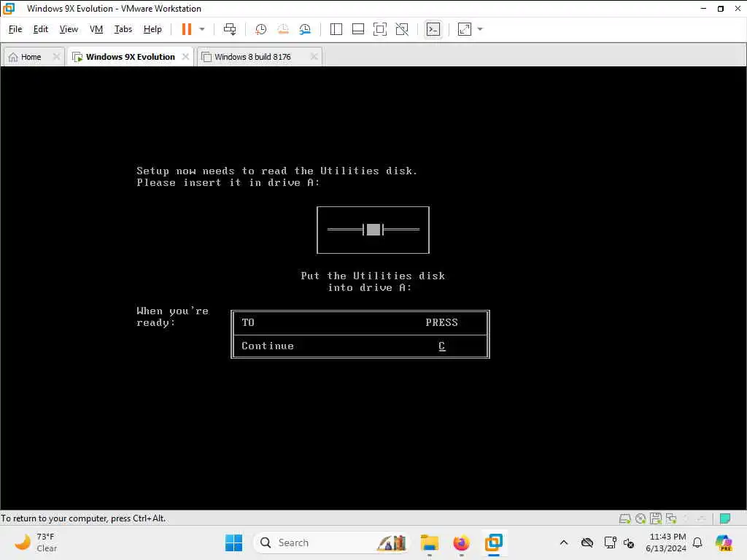Show hidden system tray icons
The height and width of the screenshot is (560, 747).
pos(564,542)
